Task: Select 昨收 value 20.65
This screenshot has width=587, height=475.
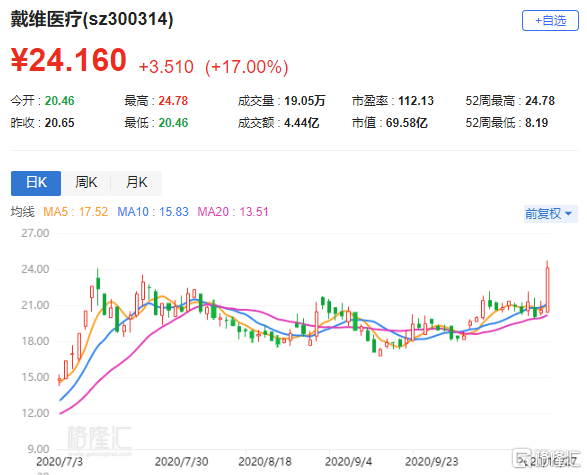Action: (60, 123)
